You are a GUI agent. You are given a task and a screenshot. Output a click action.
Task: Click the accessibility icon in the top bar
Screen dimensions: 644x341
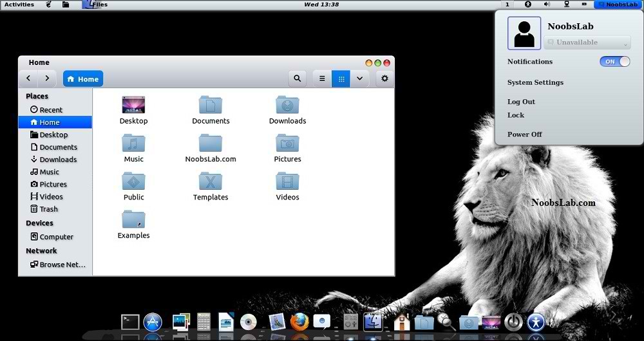[528, 4]
